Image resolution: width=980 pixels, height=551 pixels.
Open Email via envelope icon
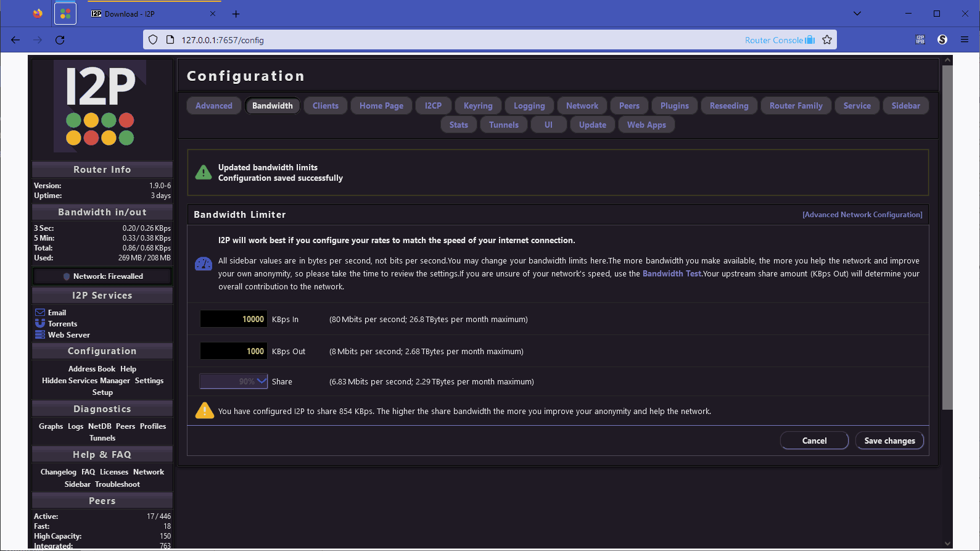tap(40, 313)
